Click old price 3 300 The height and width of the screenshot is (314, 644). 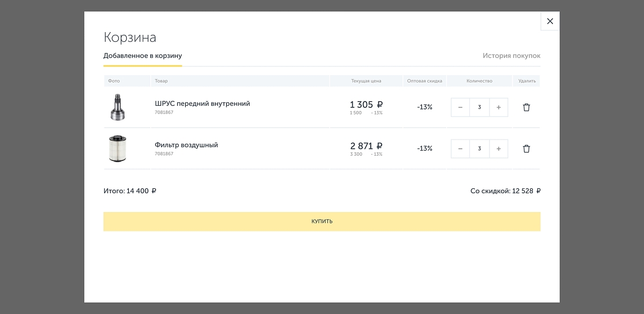click(356, 154)
